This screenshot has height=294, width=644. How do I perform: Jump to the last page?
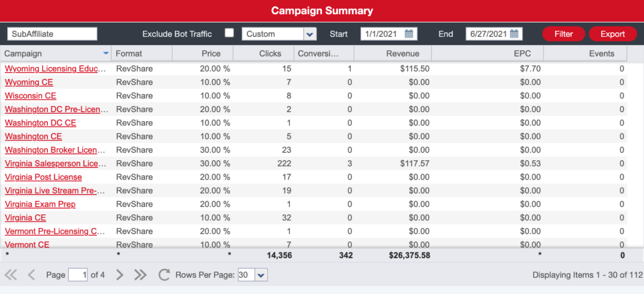140,275
